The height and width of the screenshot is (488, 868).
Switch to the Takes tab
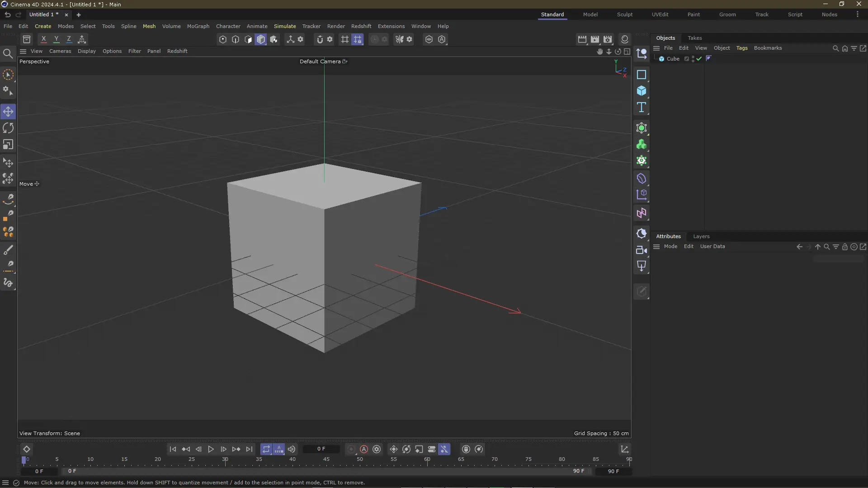[694, 38]
